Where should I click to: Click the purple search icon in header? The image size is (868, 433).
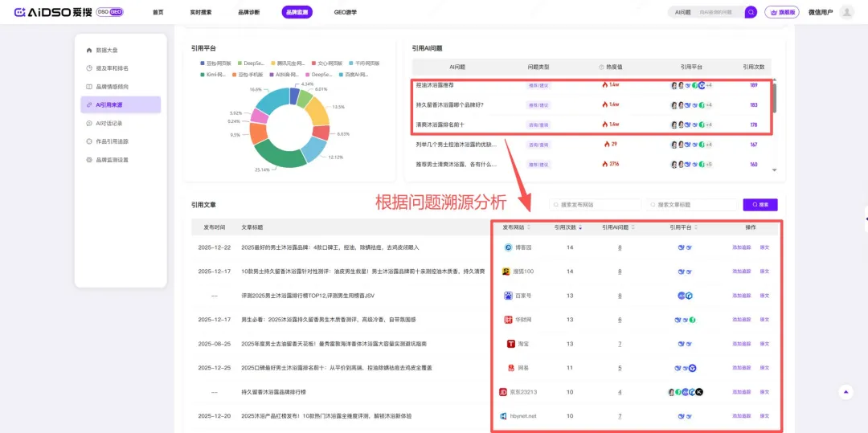click(x=751, y=12)
